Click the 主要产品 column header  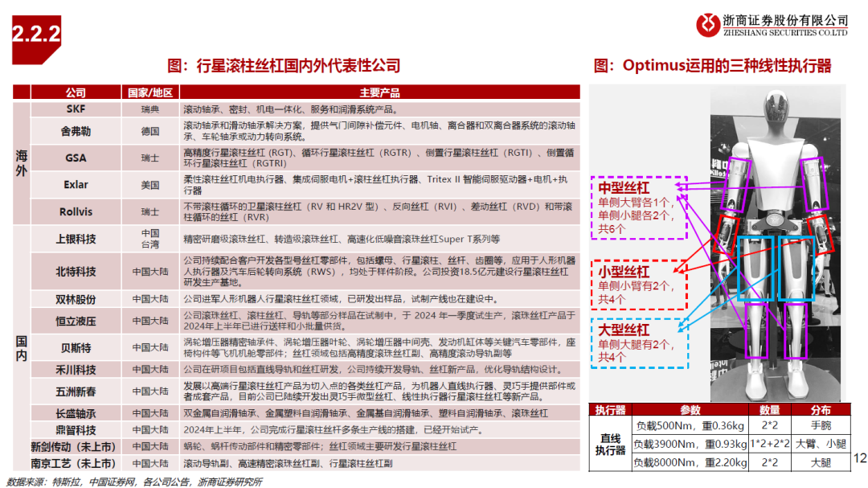[379, 92]
